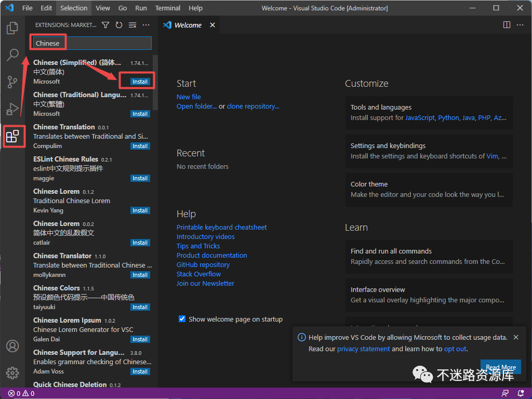Open Printable keyboard cheatsheet link
The height and width of the screenshot is (399, 532).
(221, 228)
